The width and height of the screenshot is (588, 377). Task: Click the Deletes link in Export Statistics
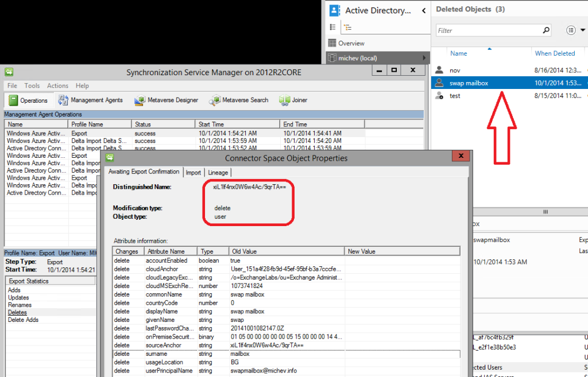17,312
